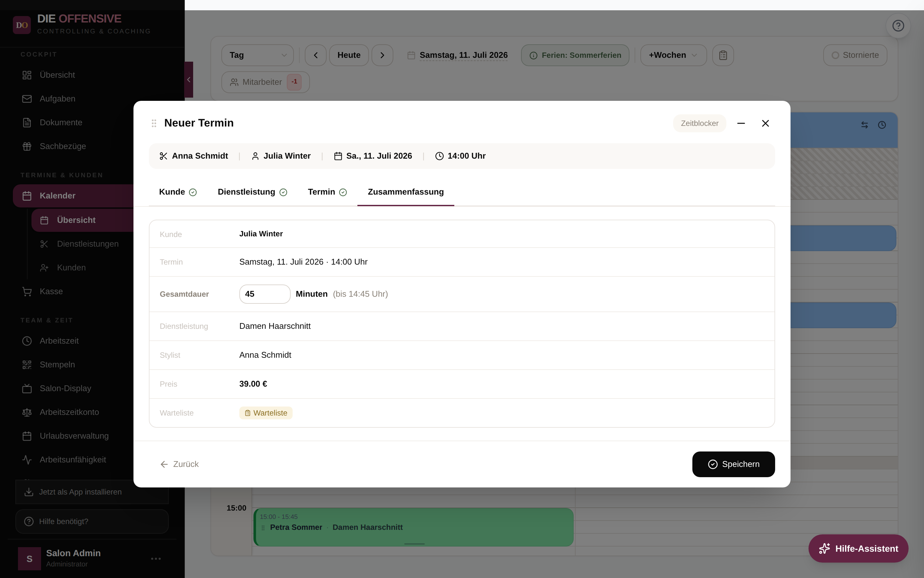Click the clock icon beside 14:00 Uhr
The image size is (924, 578).
tap(440, 156)
